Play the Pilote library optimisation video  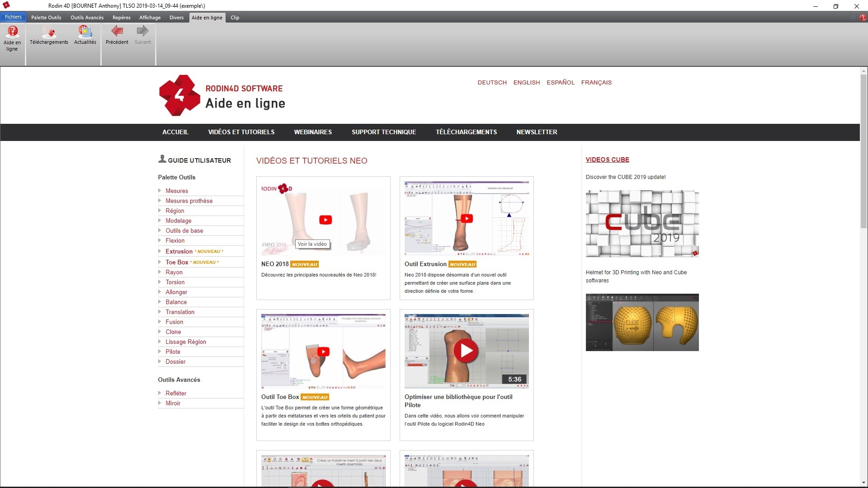point(466,351)
